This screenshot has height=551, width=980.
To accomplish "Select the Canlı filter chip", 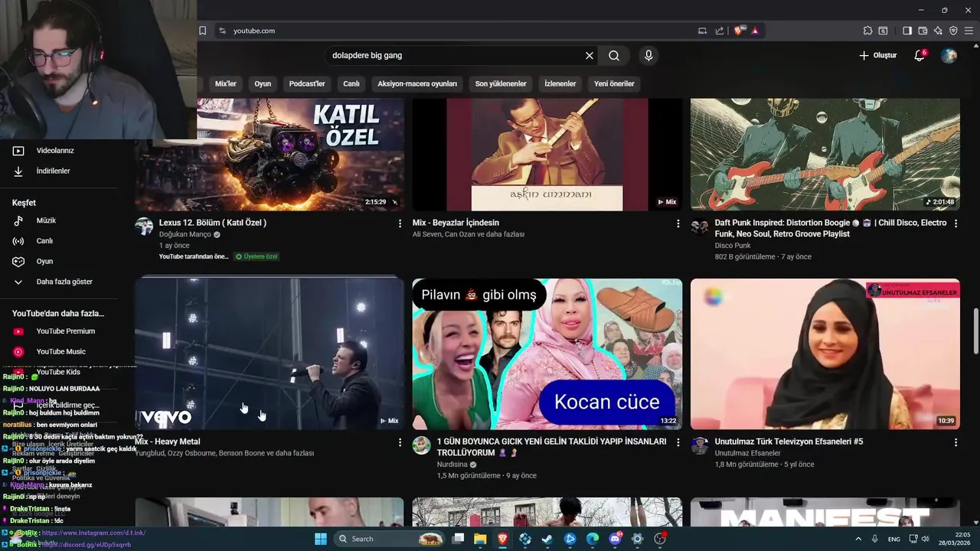I will [351, 83].
